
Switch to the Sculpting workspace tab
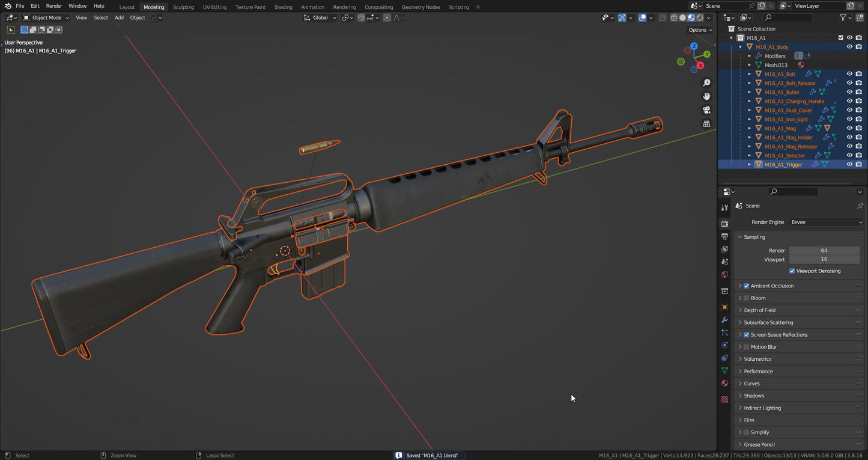[x=183, y=7]
